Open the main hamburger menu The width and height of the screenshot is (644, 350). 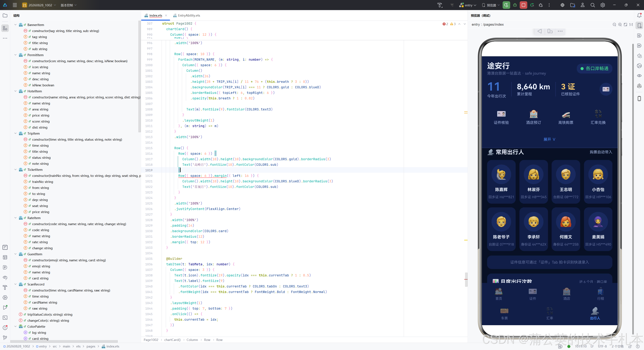tap(15, 5)
